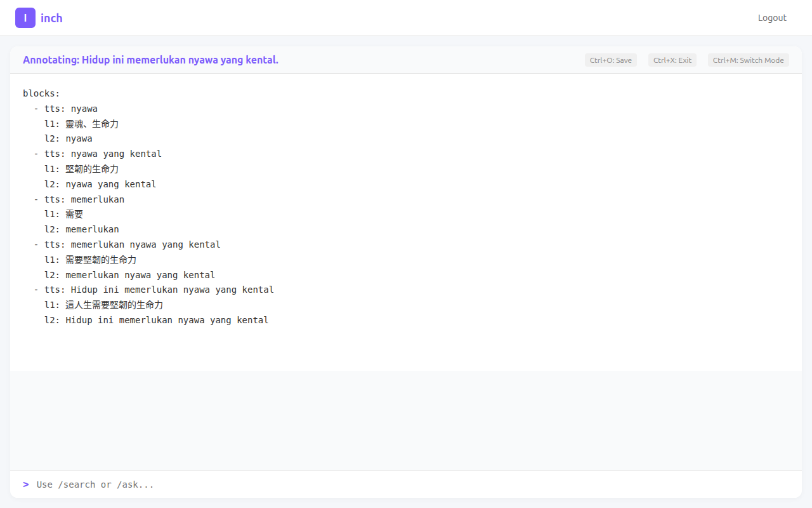The height and width of the screenshot is (508, 812).
Task: Click line 'l2: Hidup ini memerlukan nyawa yang kental'
Action: (156, 320)
